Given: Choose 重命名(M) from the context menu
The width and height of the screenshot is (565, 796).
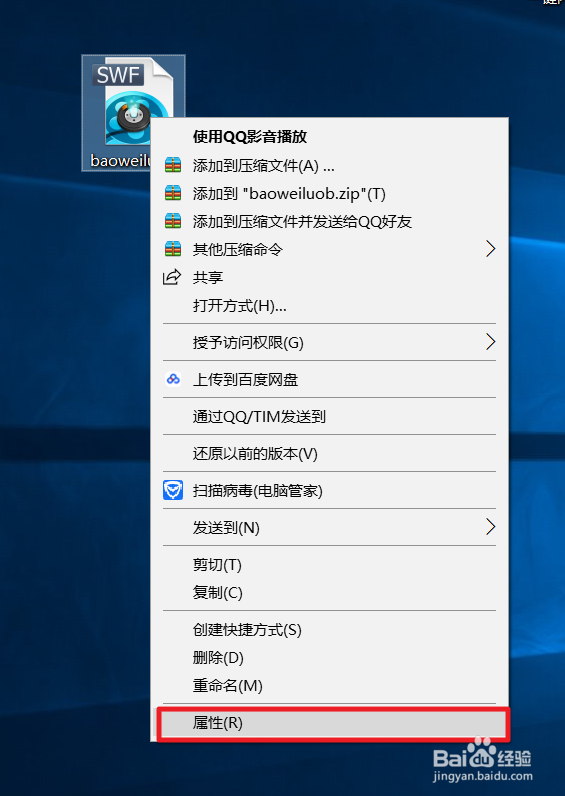Looking at the screenshot, I should pos(329,686).
